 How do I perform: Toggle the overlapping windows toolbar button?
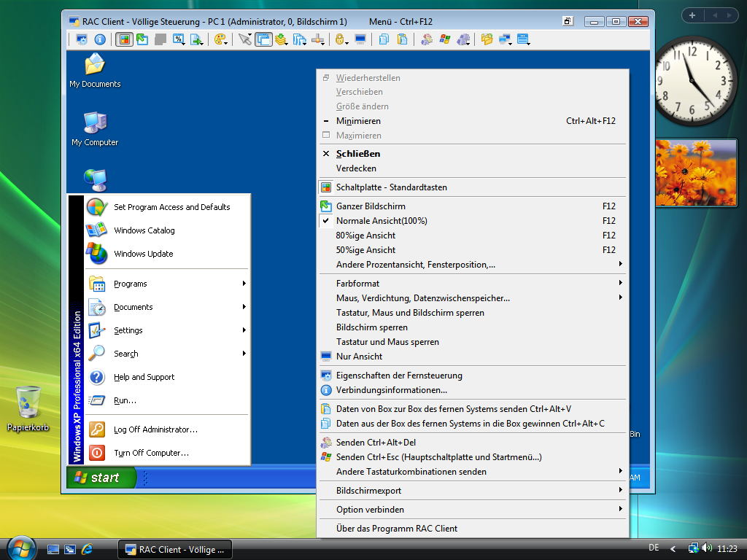[x=263, y=39]
